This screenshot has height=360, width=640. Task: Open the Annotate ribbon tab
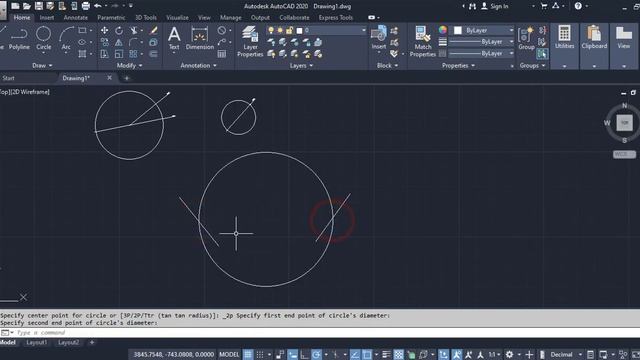coord(76,18)
